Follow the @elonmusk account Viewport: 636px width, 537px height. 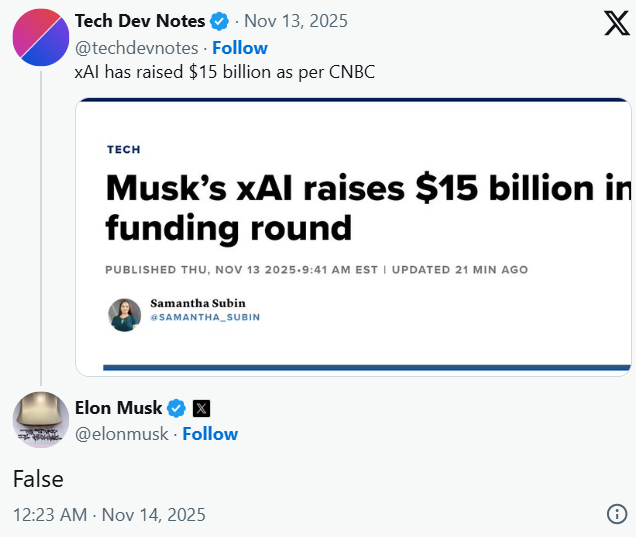point(210,433)
